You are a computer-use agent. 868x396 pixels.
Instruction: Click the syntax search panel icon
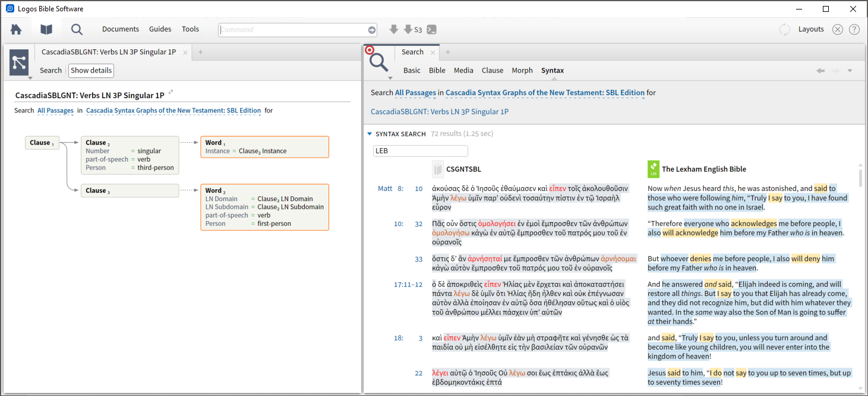pyautogui.click(x=19, y=62)
